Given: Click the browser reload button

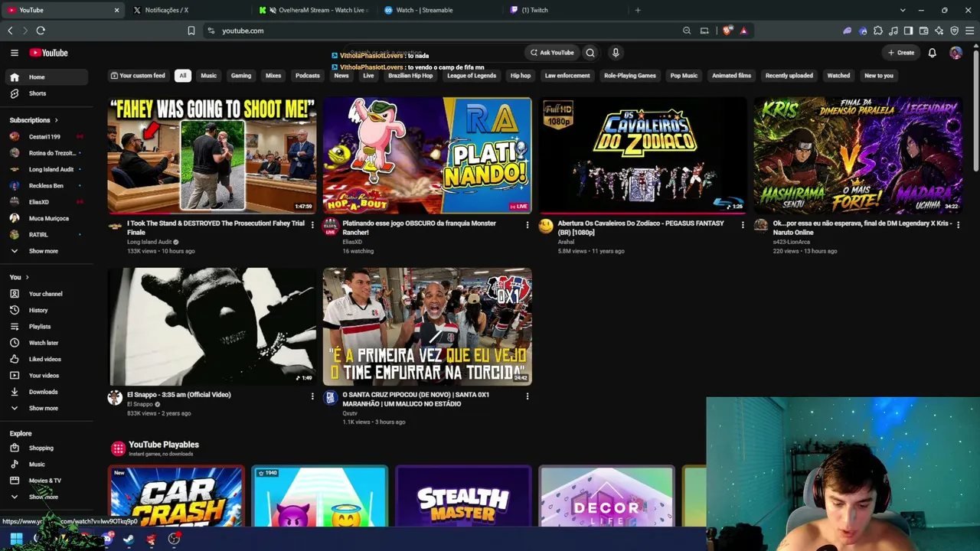Looking at the screenshot, I should [41, 31].
